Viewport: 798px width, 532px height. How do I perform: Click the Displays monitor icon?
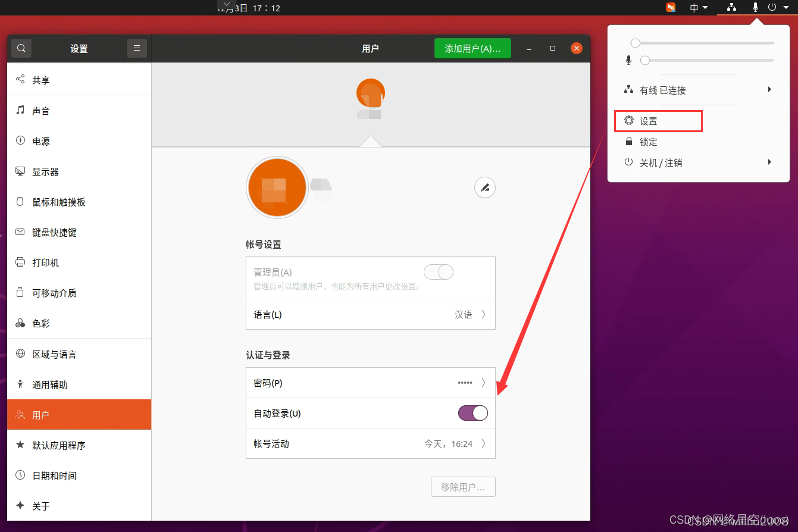coord(20,171)
